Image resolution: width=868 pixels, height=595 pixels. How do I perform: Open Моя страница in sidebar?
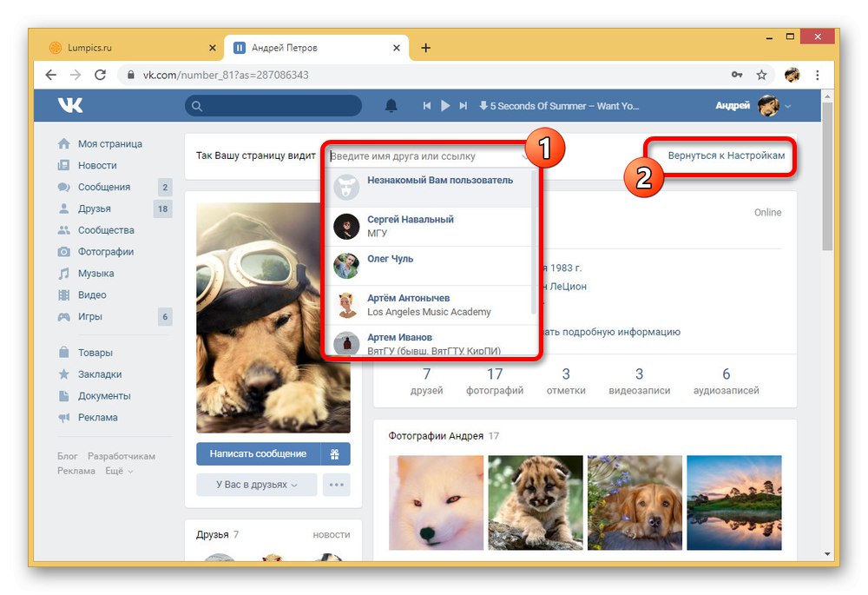pyautogui.click(x=109, y=144)
